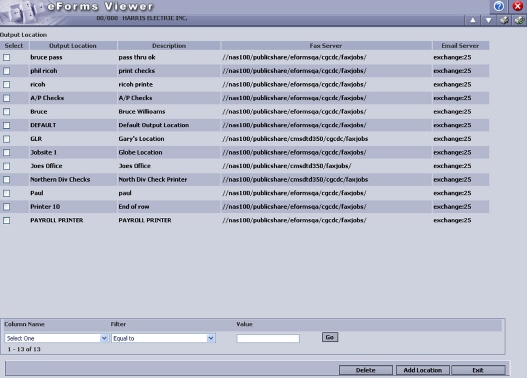Image resolution: width=527 pixels, height=378 pixels.
Task: Enable the A/P Checks checkbox
Action: point(6,98)
